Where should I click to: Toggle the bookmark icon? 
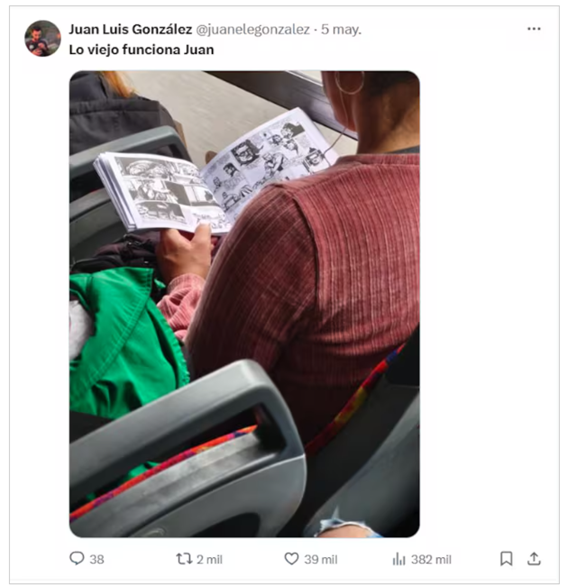click(506, 559)
